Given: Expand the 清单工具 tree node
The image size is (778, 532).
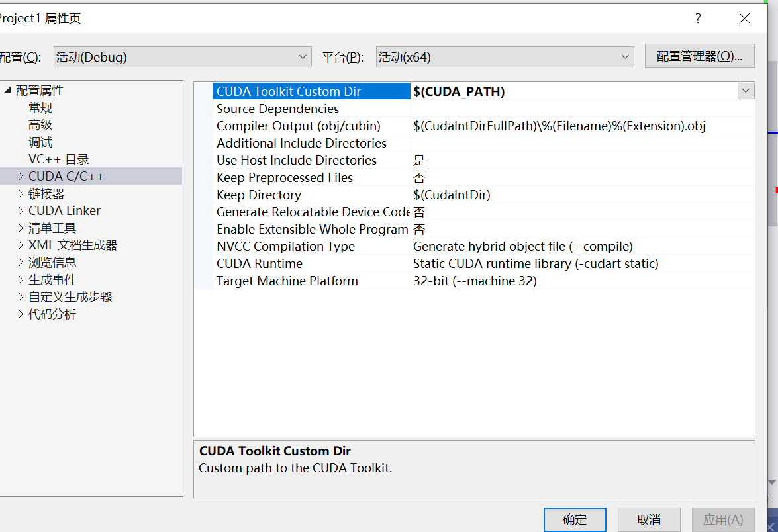Looking at the screenshot, I should click(x=19, y=228).
